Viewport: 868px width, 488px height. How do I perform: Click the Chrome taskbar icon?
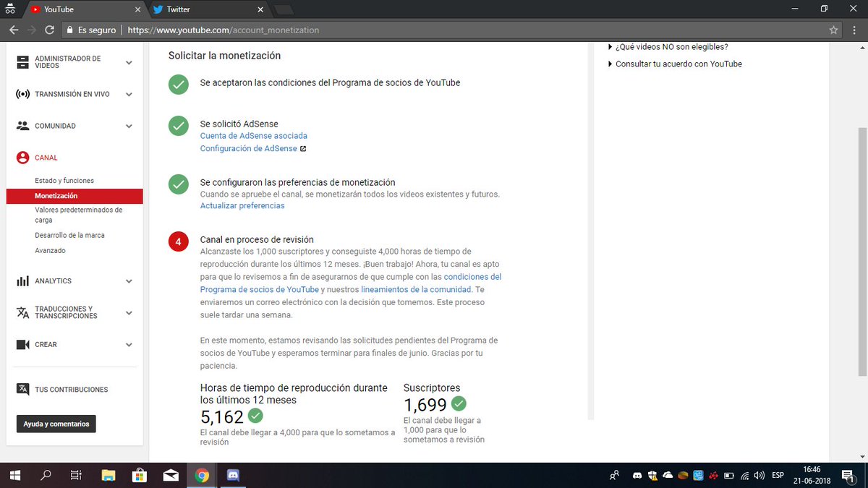(202, 476)
